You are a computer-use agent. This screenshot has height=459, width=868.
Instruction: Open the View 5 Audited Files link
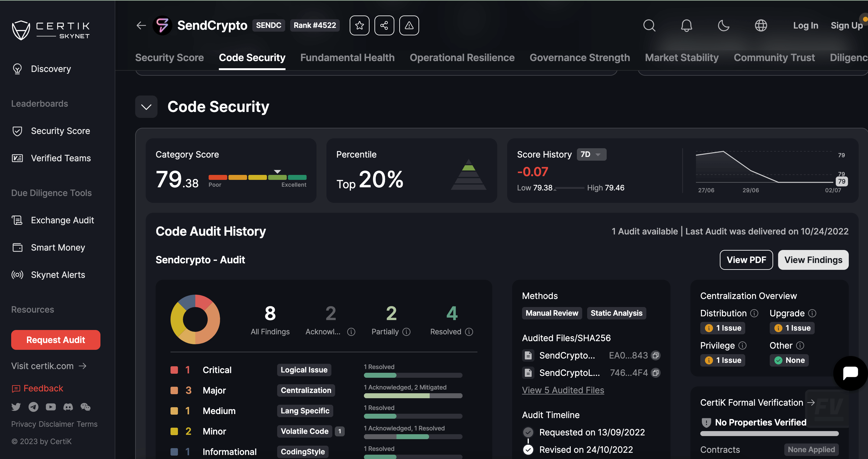563,390
